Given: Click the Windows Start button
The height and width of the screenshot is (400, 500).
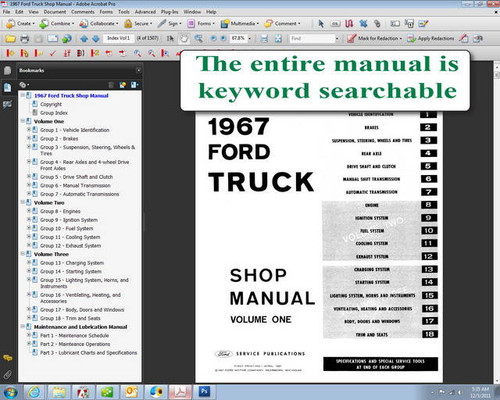Looking at the screenshot, I should pyautogui.click(x=10, y=392).
